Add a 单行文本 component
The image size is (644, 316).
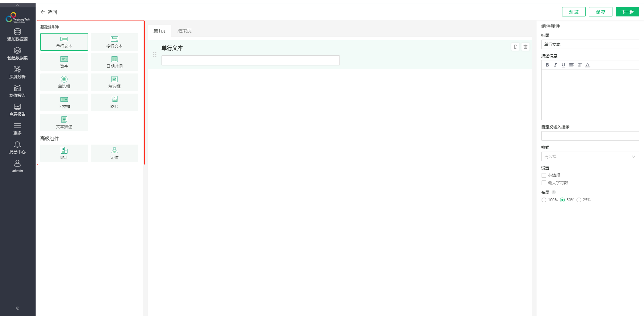(x=64, y=42)
